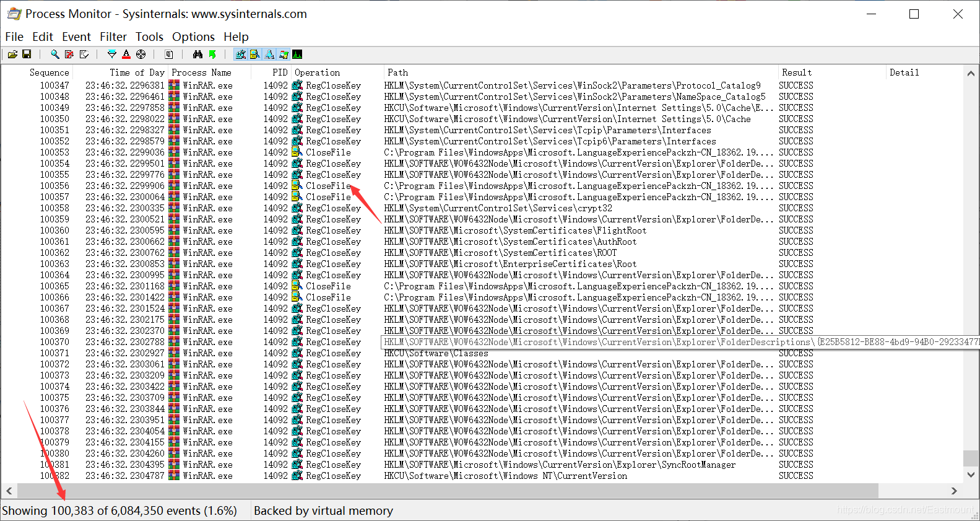Select the HKCU\Software\Classes path cell
Image resolution: width=980 pixels, height=521 pixels.
point(436,353)
